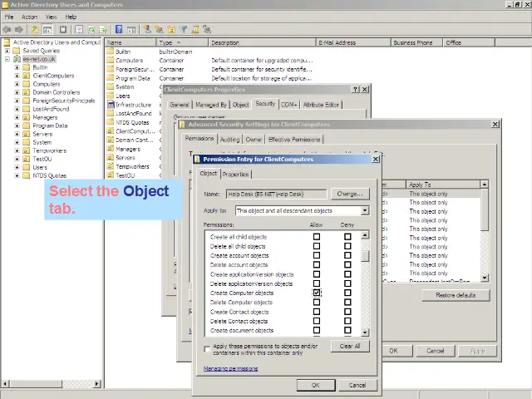This screenshot has height=399, width=532.
Task: Click the es-net.co.uk domain icon in tree
Action: click(x=17, y=59)
